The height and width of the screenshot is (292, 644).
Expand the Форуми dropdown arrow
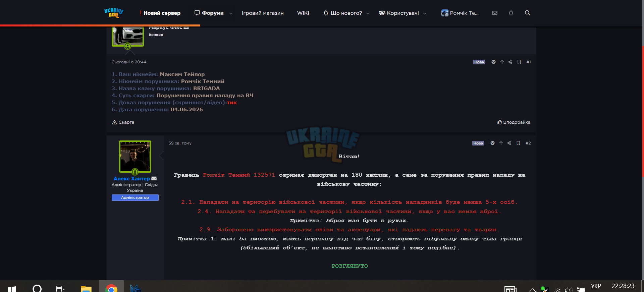[231, 13]
